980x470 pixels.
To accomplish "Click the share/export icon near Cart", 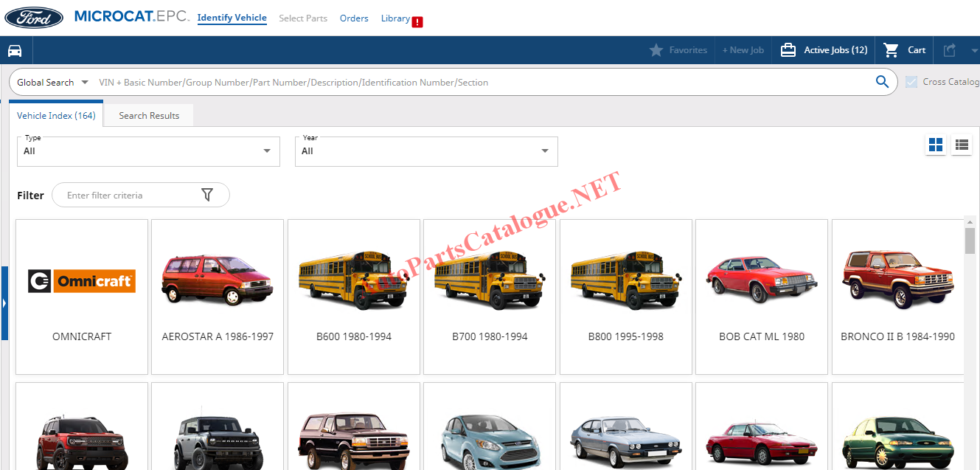I will point(950,50).
